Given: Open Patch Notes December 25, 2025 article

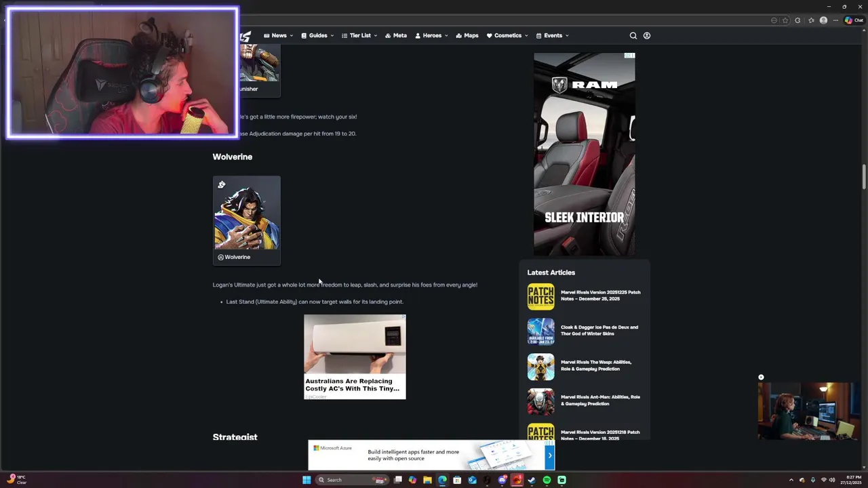Looking at the screenshot, I should [x=600, y=296].
